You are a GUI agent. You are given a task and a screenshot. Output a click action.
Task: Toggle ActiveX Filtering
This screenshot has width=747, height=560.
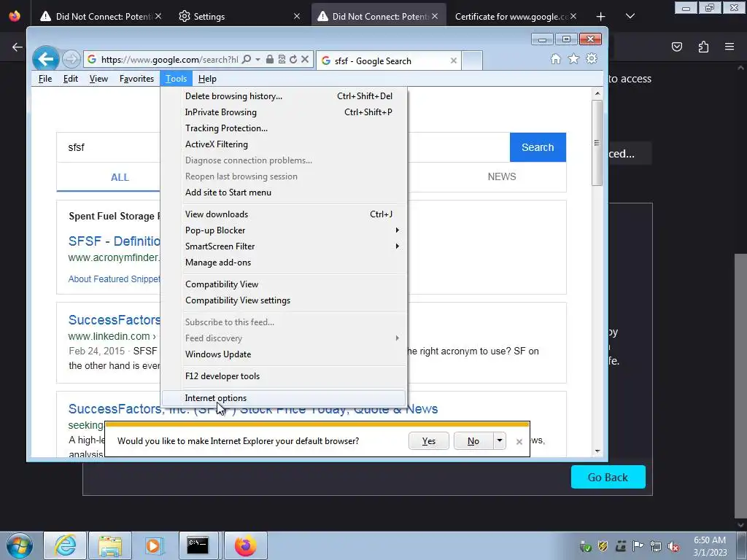click(284, 144)
